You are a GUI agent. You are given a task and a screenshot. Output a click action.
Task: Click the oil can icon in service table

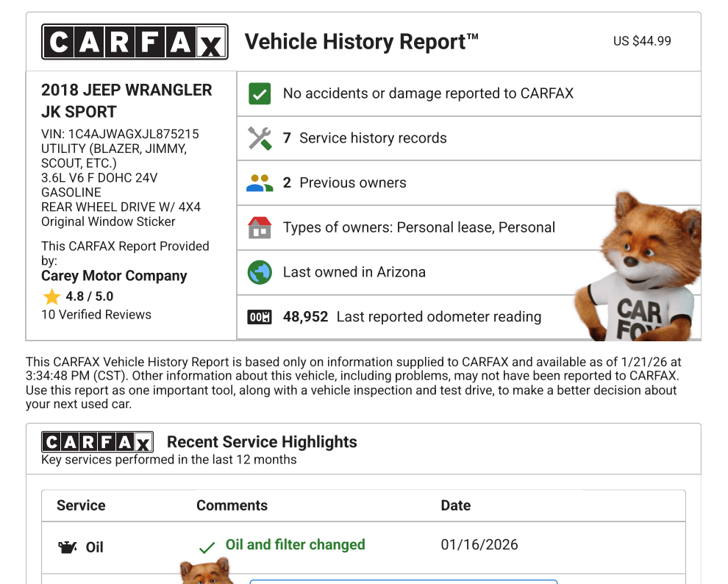click(68, 547)
